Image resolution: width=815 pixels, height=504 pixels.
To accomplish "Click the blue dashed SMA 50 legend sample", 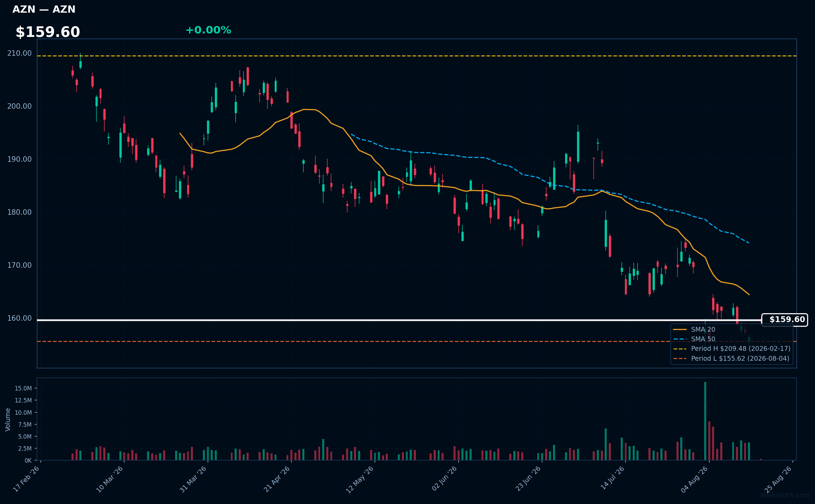I will (680, 339).
